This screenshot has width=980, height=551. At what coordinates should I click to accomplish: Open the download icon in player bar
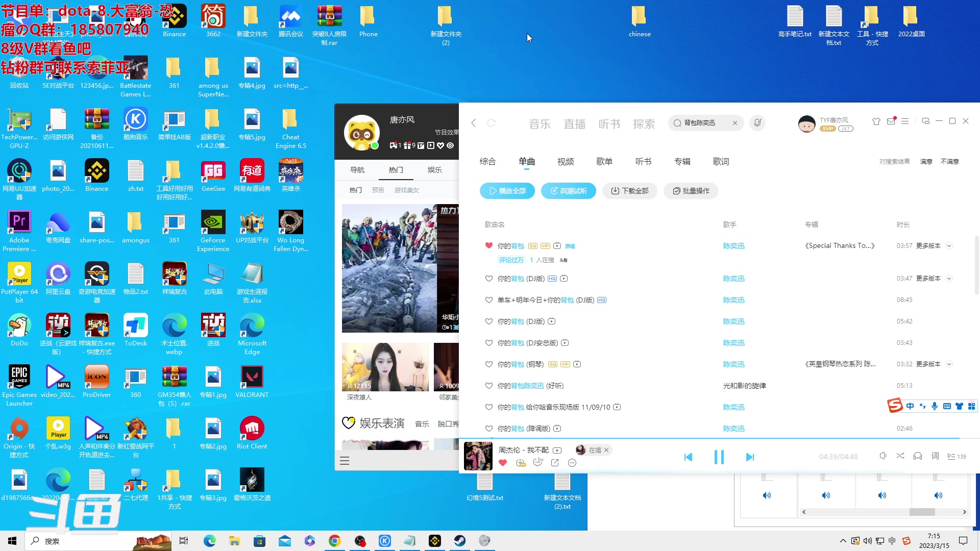521,463
